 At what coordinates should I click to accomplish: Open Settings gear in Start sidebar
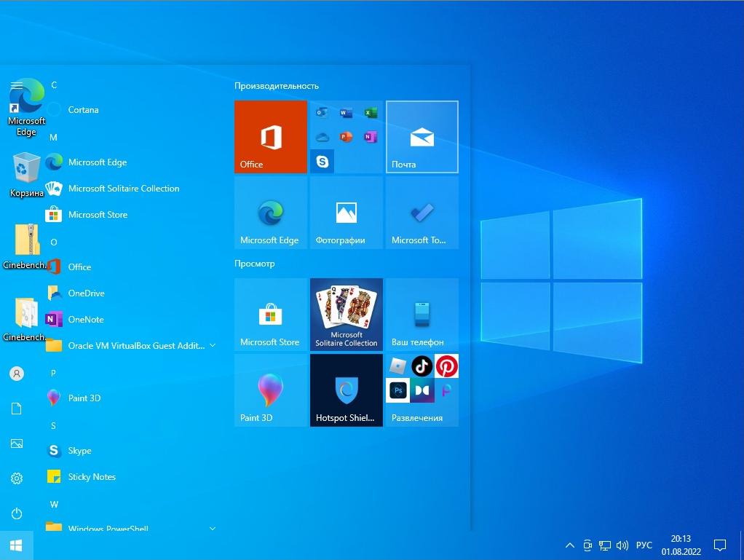(17, 478)
